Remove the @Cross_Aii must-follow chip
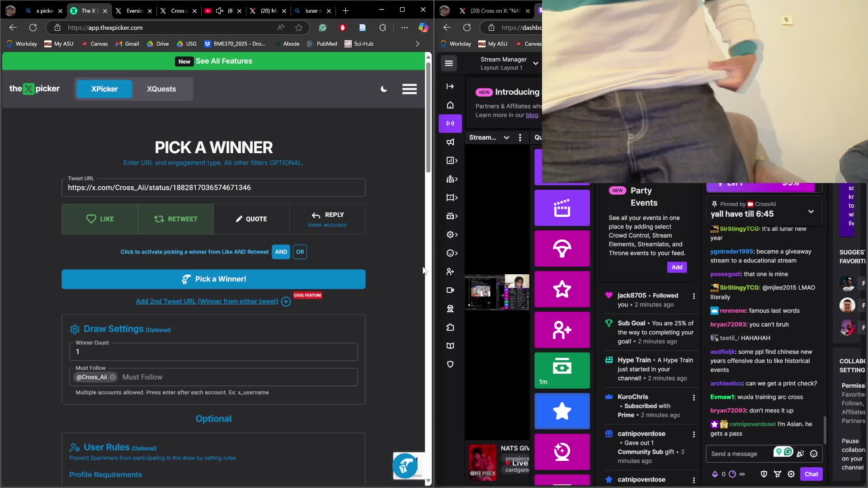Viewport: 868px width, 488px height. pos(113,377)
